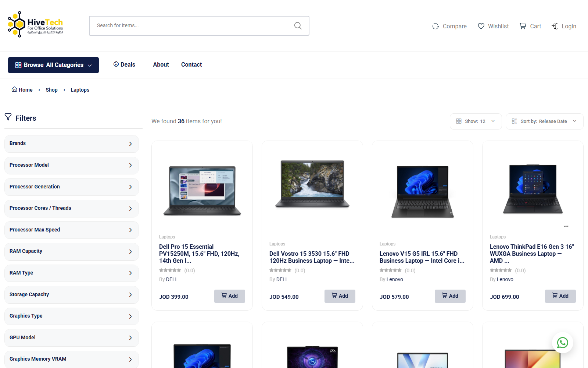Click grid icon in Browse All Categories
This screenshot has width=588, height=368.
[x=18, y=65]
